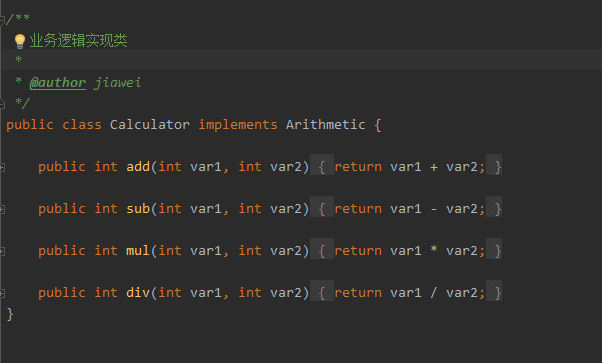Screen dimensions: 602x363
Task: Click the interface name Arithmetic
Action: point(326,124)
